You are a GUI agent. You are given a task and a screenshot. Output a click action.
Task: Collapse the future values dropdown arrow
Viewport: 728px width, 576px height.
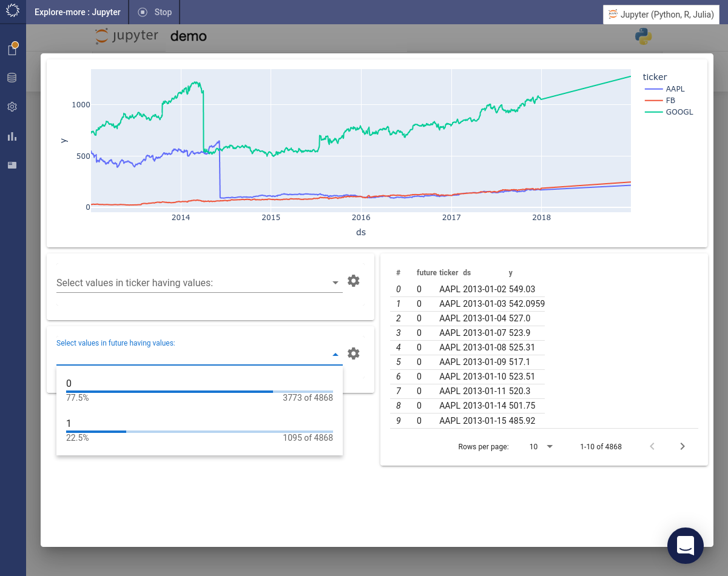pyautogui.click(x=335, y=355)
